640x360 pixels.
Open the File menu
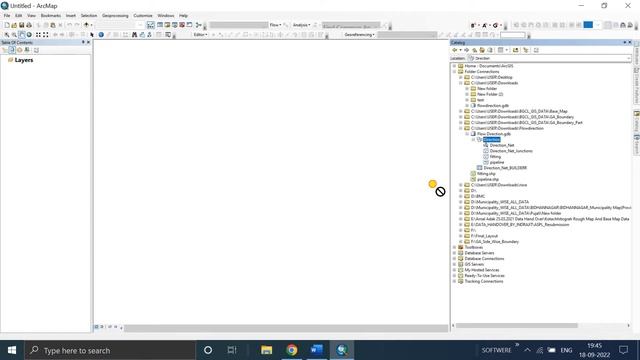click(x=7, y=16)
